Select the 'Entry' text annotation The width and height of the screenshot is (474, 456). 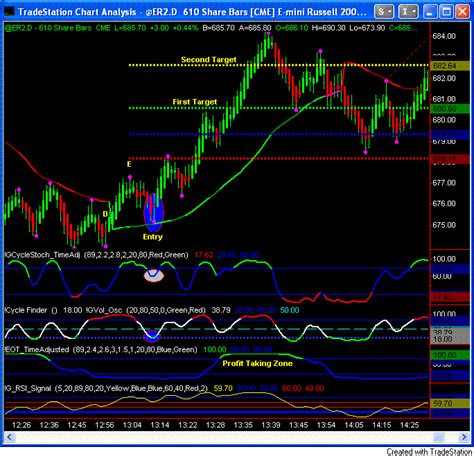tap(153, 237)
